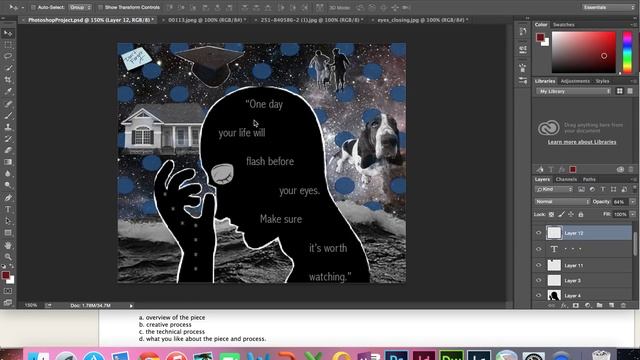Select the Eyedropper tool

point(8,91)
